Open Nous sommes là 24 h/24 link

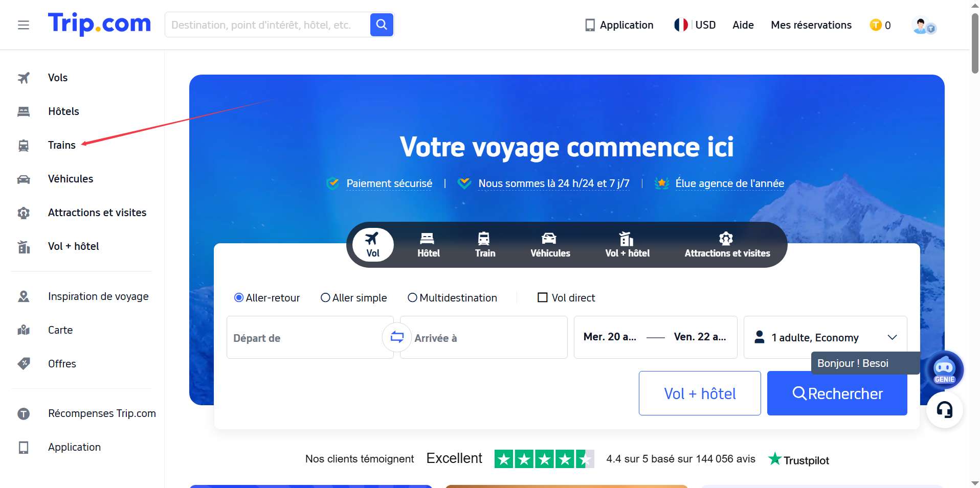coord(553,183)
